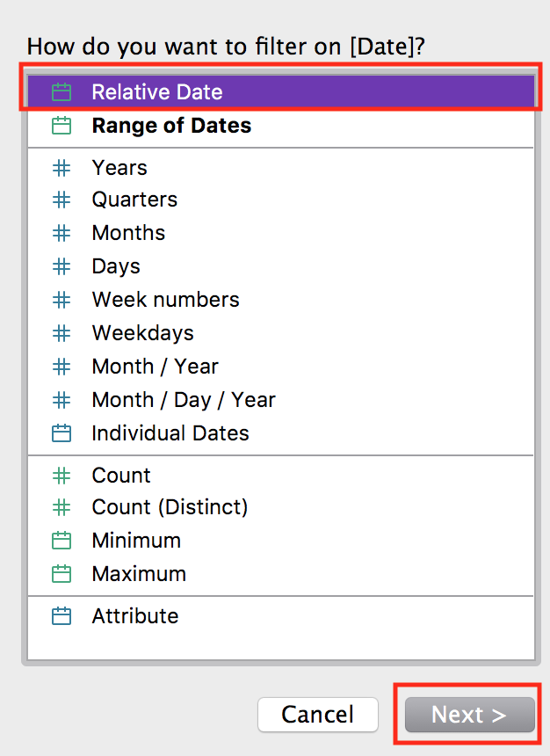The height and width of the screenshot is (756, 550).
Task: Select the Days filter option
Action: pos(114,267)
